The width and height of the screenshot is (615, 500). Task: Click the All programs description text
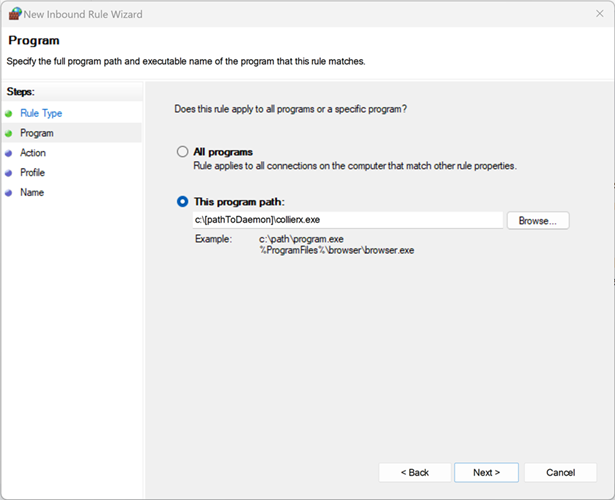click(355, 166)
